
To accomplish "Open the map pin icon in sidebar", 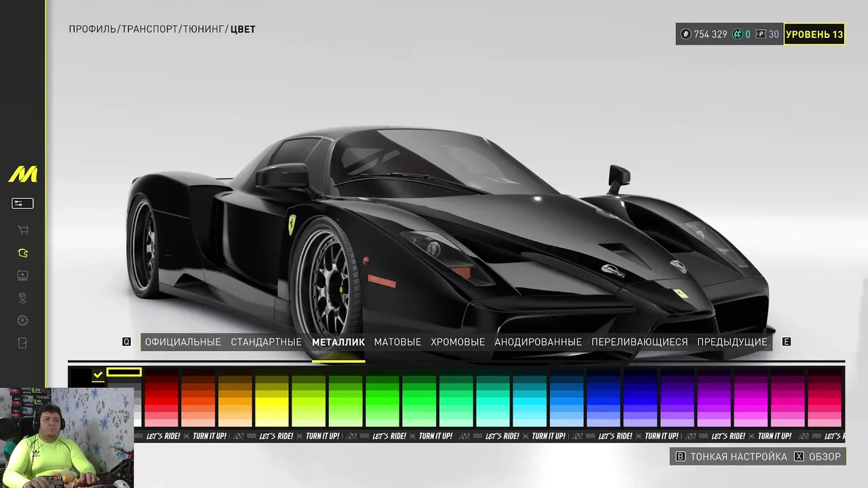I will [22, 298].
